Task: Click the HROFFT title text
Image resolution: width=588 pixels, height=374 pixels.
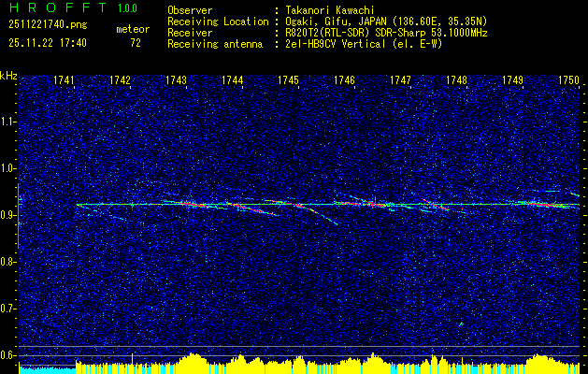Action: [x=58, y=7]
